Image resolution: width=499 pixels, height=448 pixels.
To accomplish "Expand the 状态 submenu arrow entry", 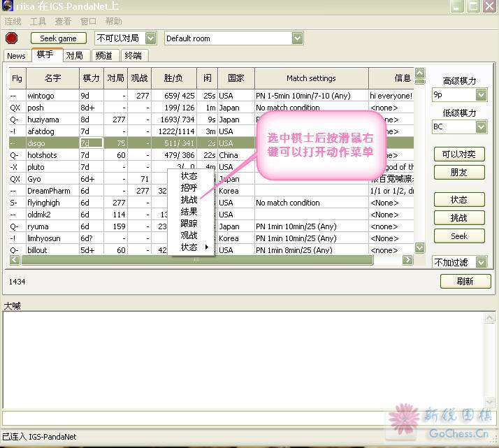I will 191,247.
